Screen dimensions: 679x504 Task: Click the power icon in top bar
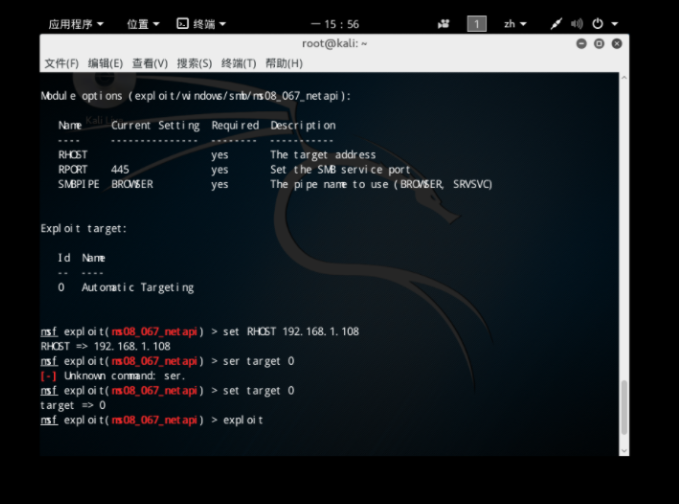tap(598, 23)
